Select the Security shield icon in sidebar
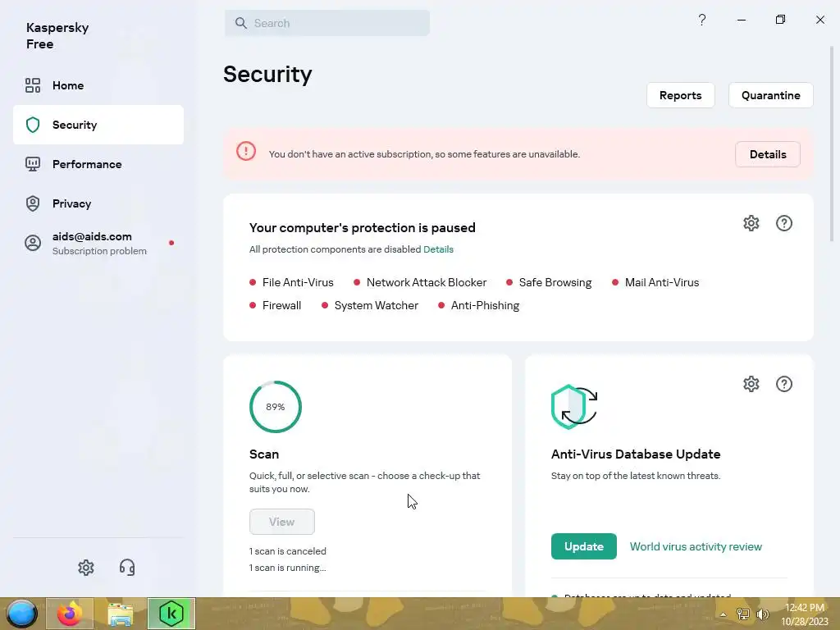Viewport: 840px width, 630px height. click(x=33, y=125)
